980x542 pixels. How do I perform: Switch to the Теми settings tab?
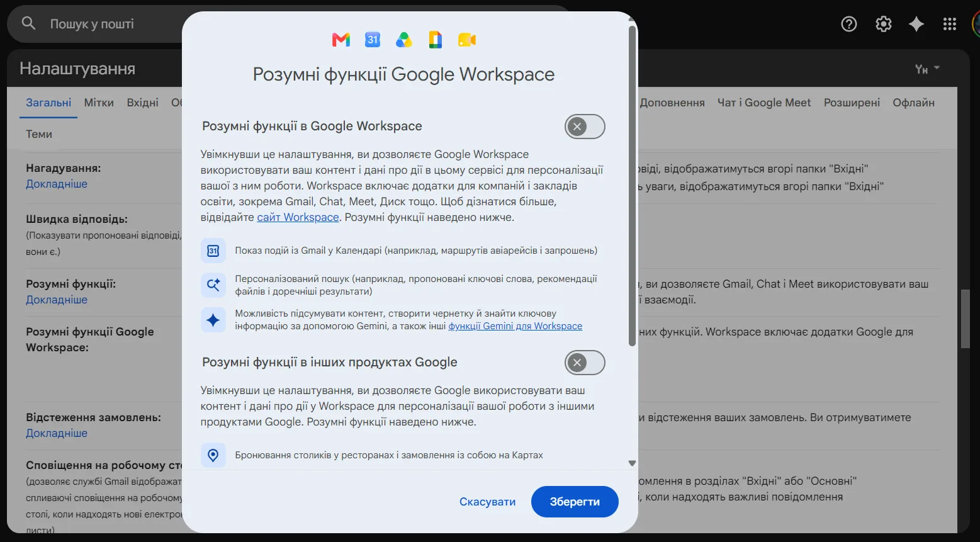(x=39, y=134)
